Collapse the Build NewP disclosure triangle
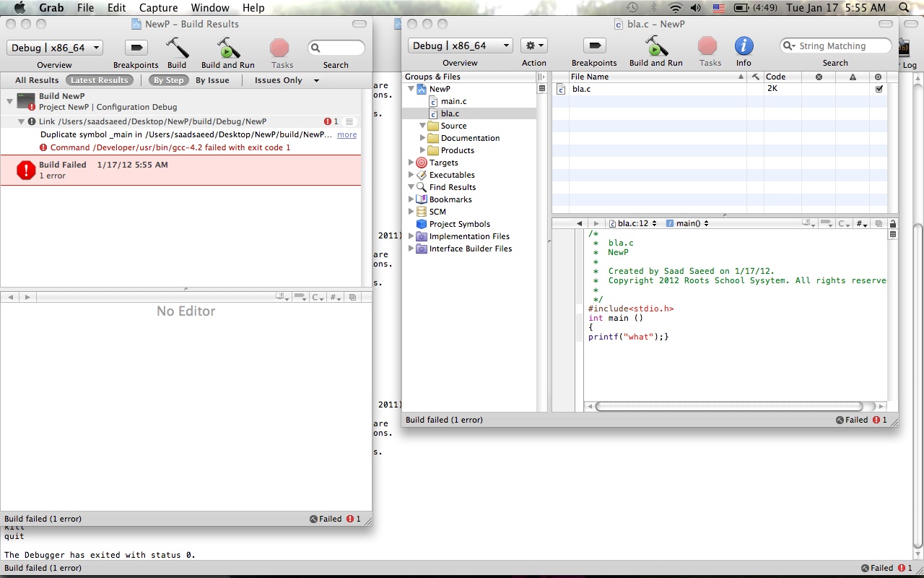 (10, 100)
